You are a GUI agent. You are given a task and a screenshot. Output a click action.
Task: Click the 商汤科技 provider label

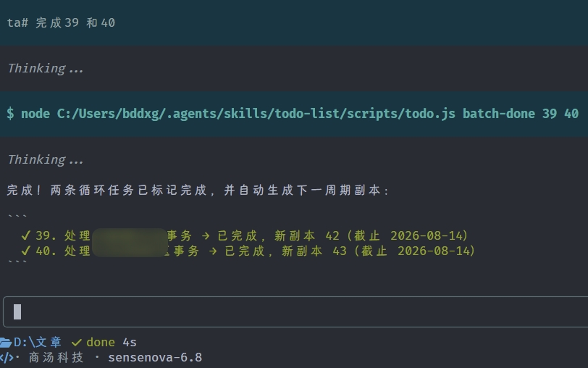[x=56, y=358]
